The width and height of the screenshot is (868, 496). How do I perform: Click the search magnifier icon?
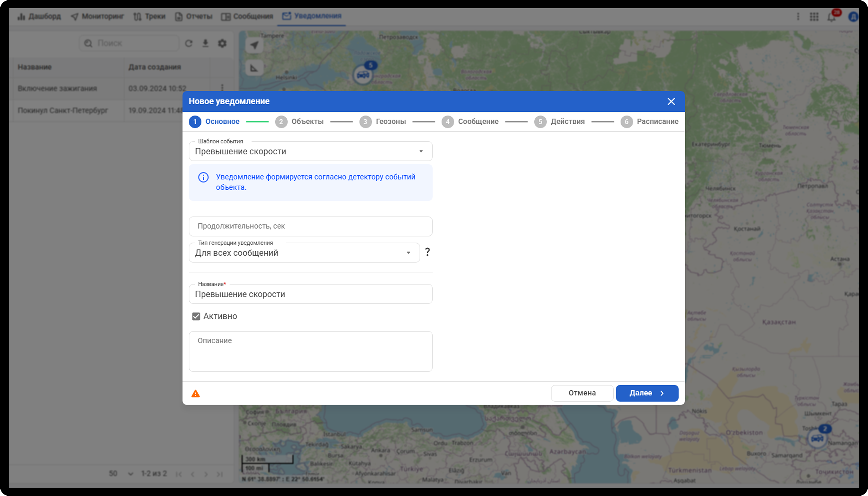pyautogui.click(x=88, y=43)
